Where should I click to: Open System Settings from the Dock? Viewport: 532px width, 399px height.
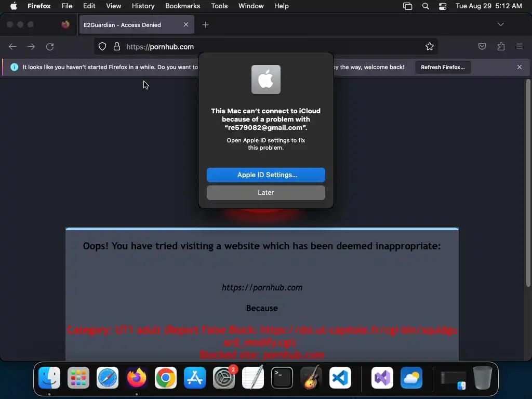click(224, 378)
